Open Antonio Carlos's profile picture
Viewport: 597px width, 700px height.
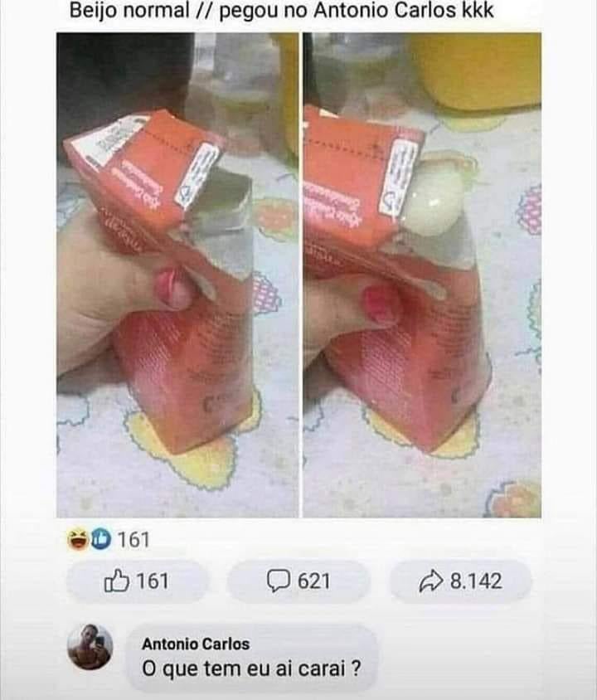click(90, 647)
